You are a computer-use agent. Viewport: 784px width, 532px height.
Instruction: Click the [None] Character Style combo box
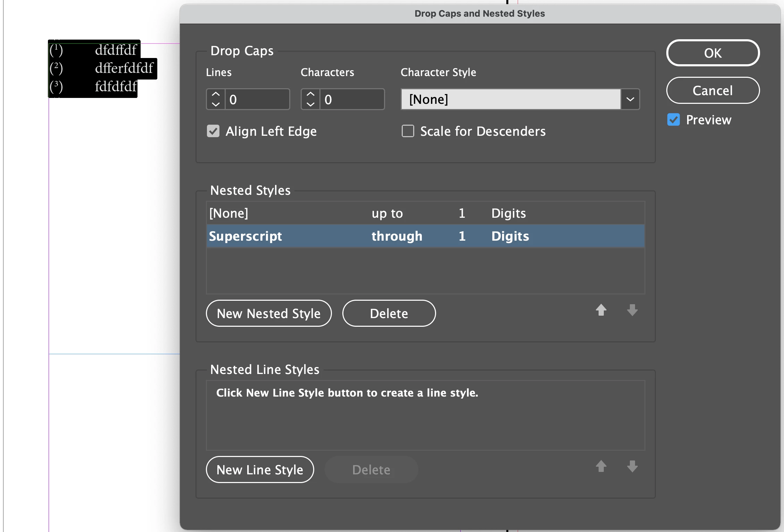pyautogui.click(x=510, y=99)
